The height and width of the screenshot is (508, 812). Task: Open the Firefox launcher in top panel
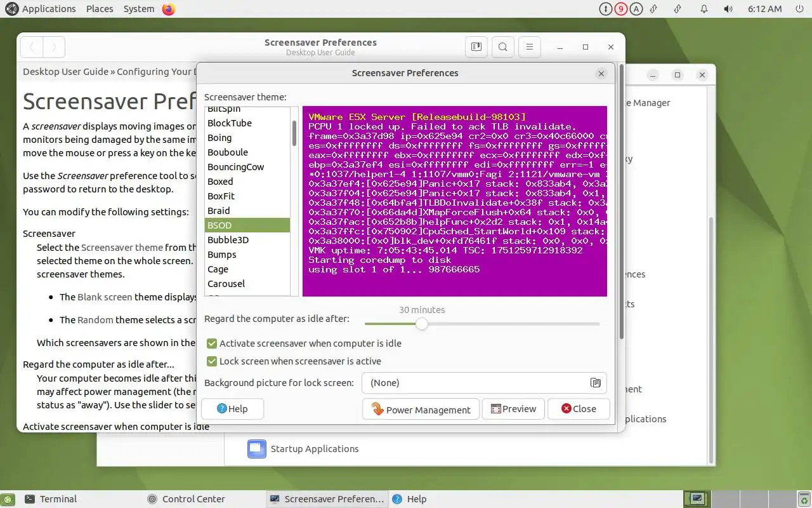168,9
